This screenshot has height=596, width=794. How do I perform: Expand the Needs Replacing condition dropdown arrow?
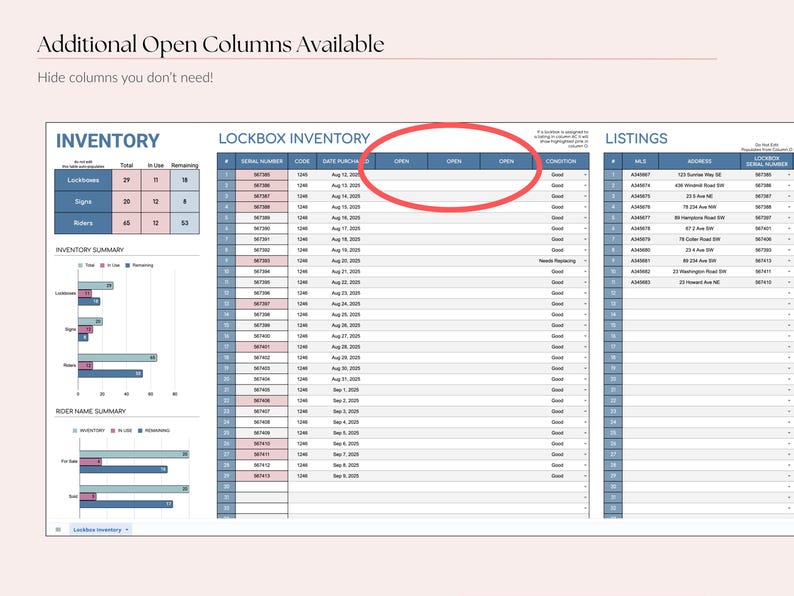pyautogui.click(x=585, y=261)
